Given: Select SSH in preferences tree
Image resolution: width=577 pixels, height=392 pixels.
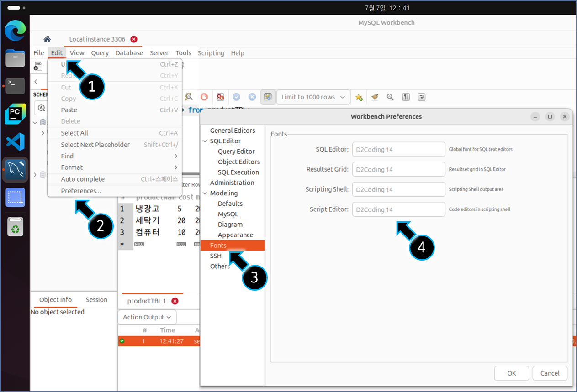Looking at the screenshot, I should coord(216,256).
